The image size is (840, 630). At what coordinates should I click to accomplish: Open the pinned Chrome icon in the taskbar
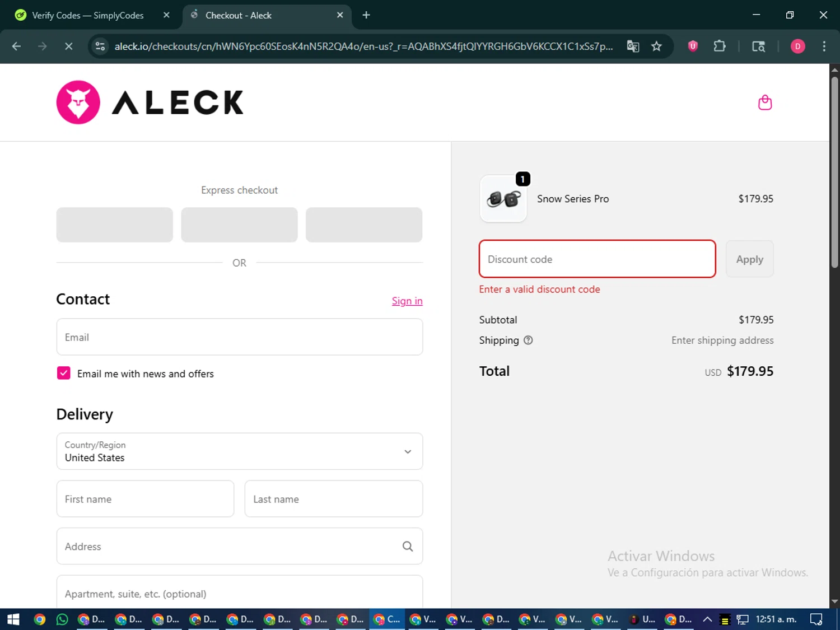tap(39, 619)
